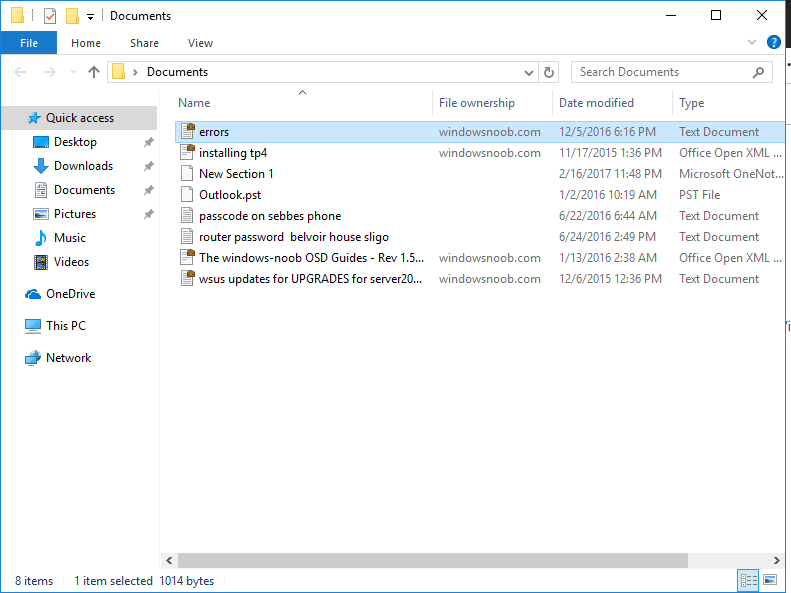Screen dimensions: 791x593
Task: Click the scroll left arrow
Action: 169,560
